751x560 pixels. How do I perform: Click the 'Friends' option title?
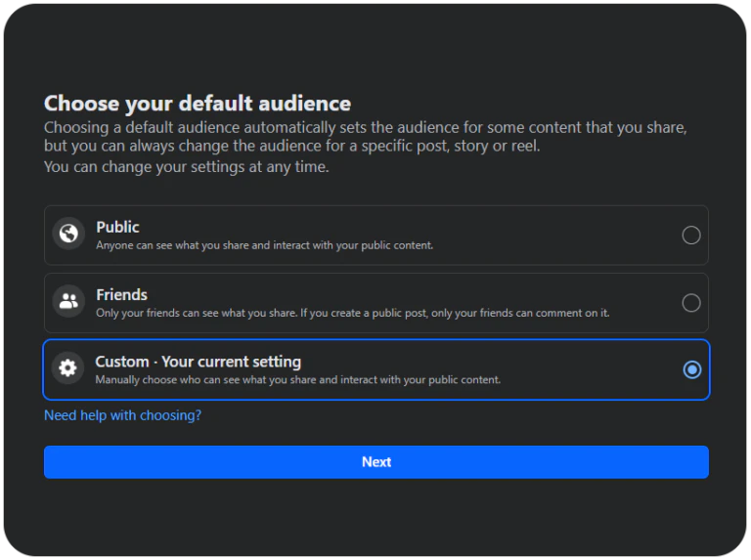121,295
